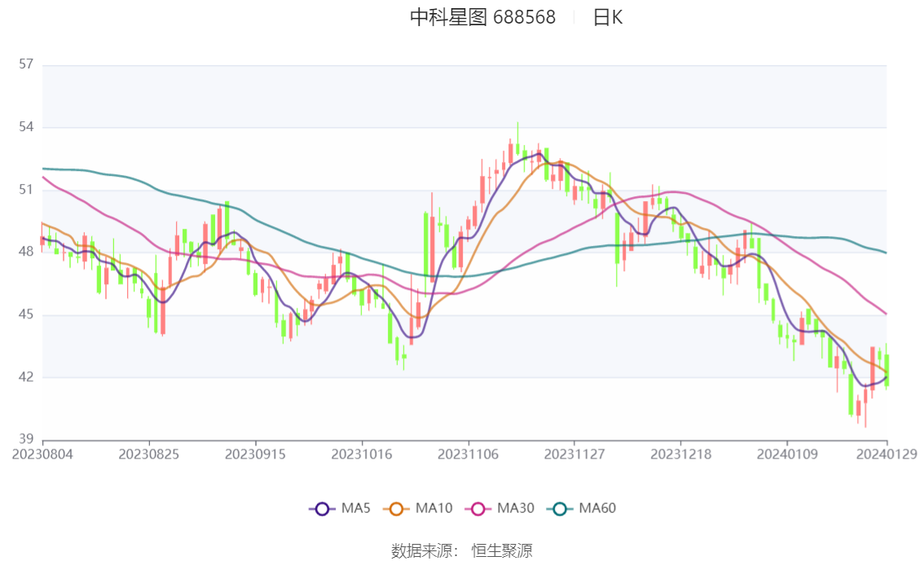
Task: Click y-axis value 39
Action: click(26, 439)
